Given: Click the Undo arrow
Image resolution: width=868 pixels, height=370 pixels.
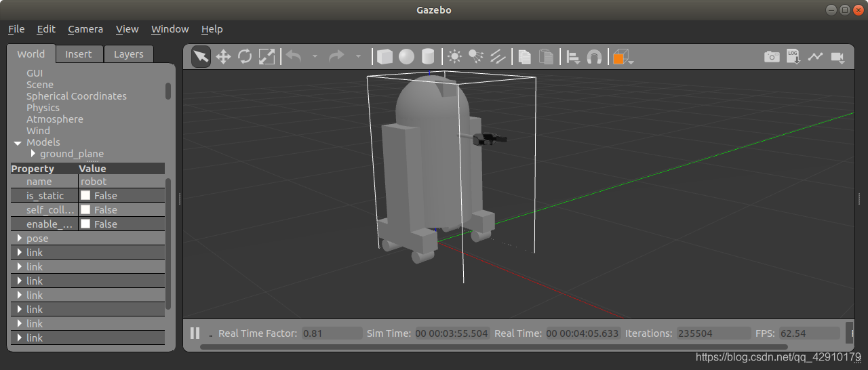Looking at the screenshot, I should [x=294, y=57].
